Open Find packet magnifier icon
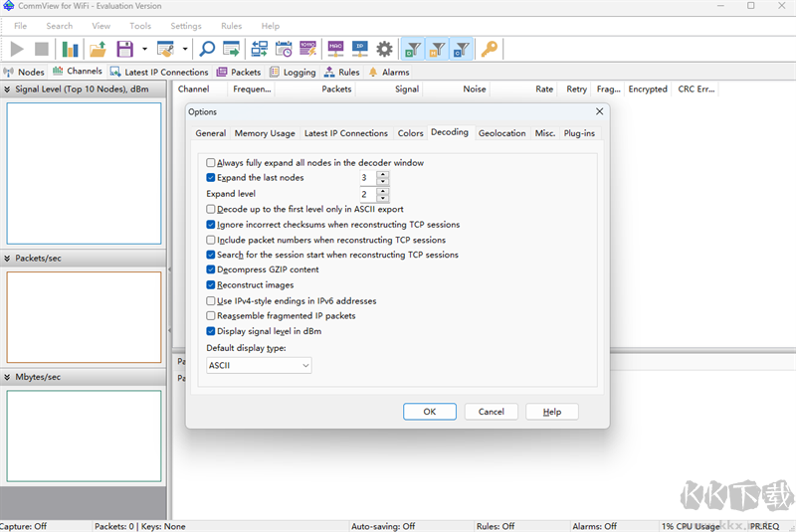The height and width of the screenshot is (532, 796). pos(207,49)
